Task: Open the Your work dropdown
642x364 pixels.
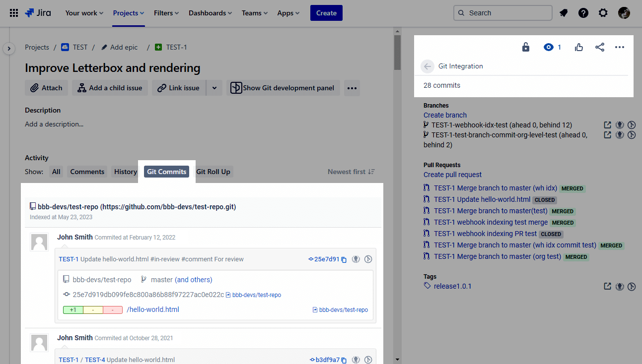Action: [84, 13]
